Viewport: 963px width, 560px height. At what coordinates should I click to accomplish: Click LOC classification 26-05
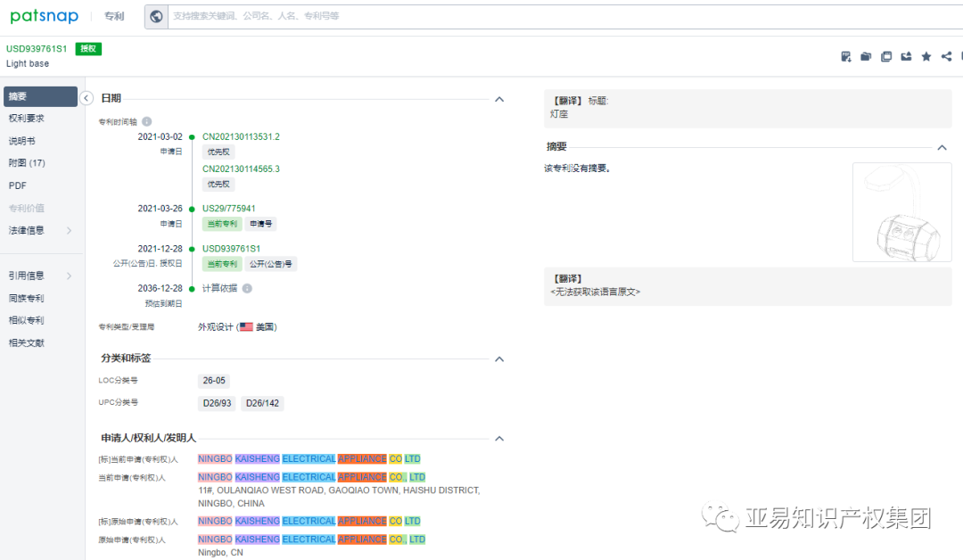point(214,381)
